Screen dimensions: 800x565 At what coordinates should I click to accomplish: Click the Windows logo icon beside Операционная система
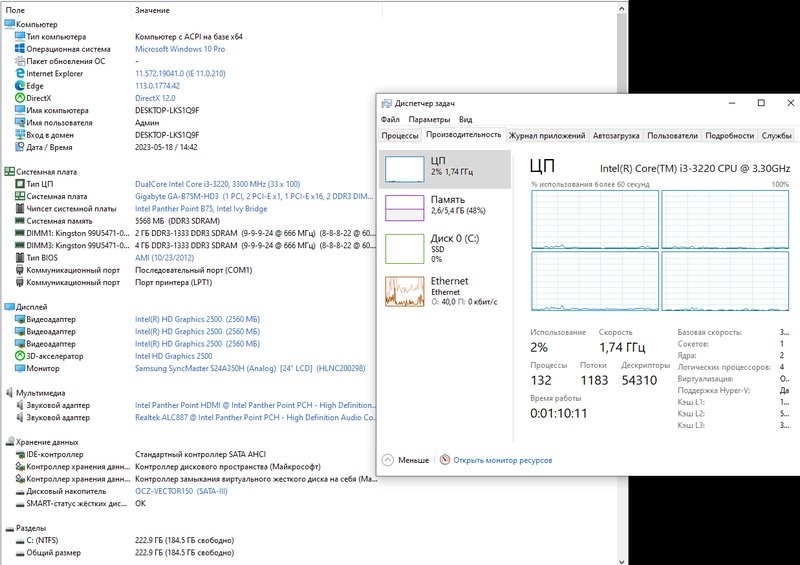point(20,48)
